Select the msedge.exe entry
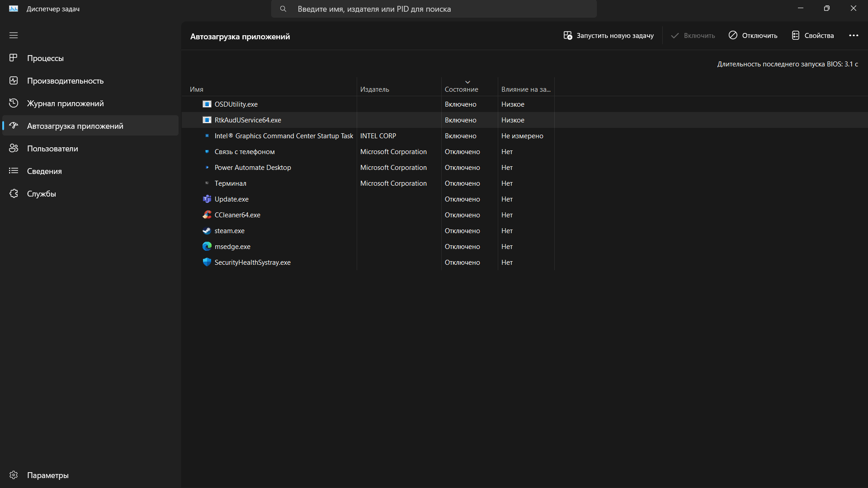 [232, 247]
